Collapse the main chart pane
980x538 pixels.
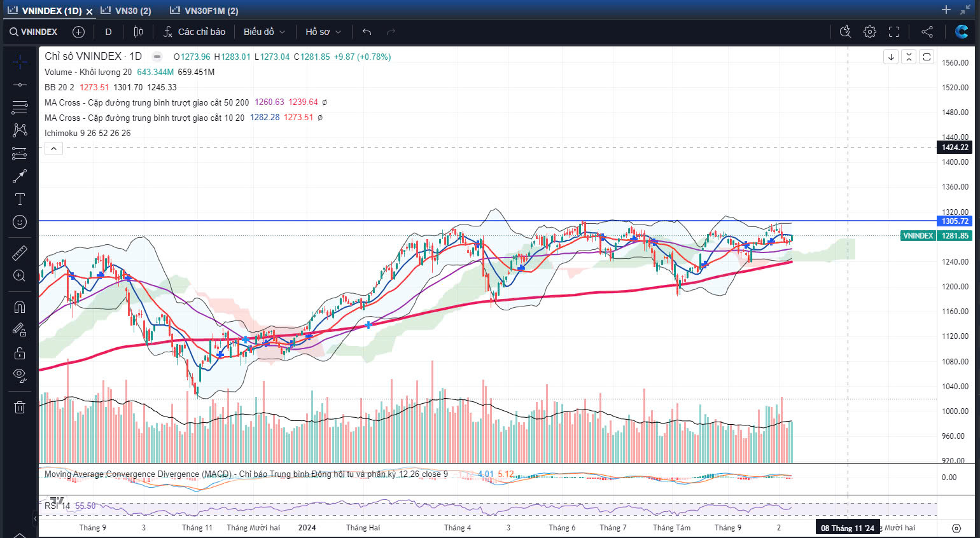point(909,57)
